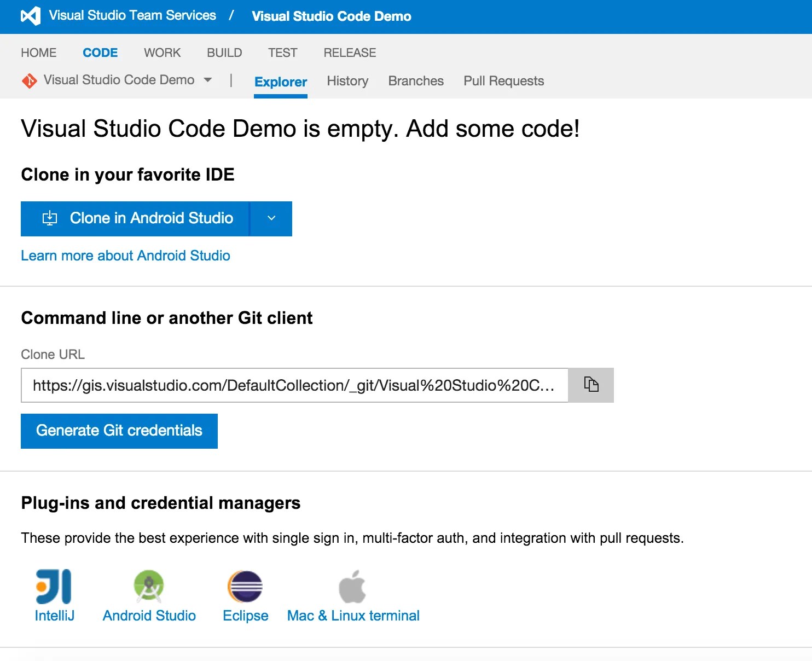812x661 pixels.
Task: Click the 'Clone in your favorite IDE' heading
Action: click(x=127, y=175)
